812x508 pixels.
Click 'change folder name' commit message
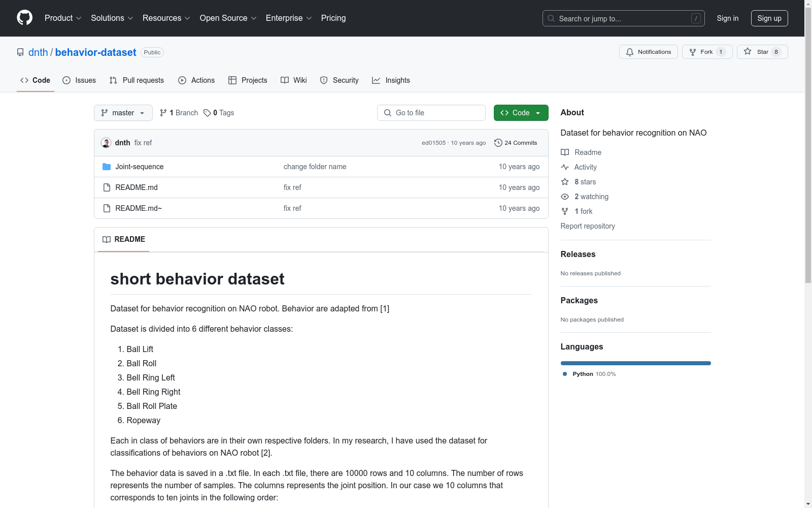[315, 167]
